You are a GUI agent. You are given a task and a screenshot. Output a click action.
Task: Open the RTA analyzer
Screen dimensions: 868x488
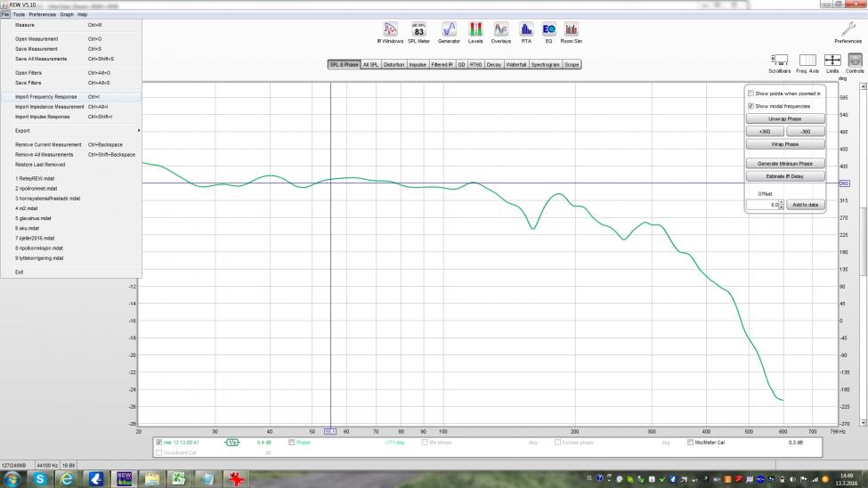[526, 29]
